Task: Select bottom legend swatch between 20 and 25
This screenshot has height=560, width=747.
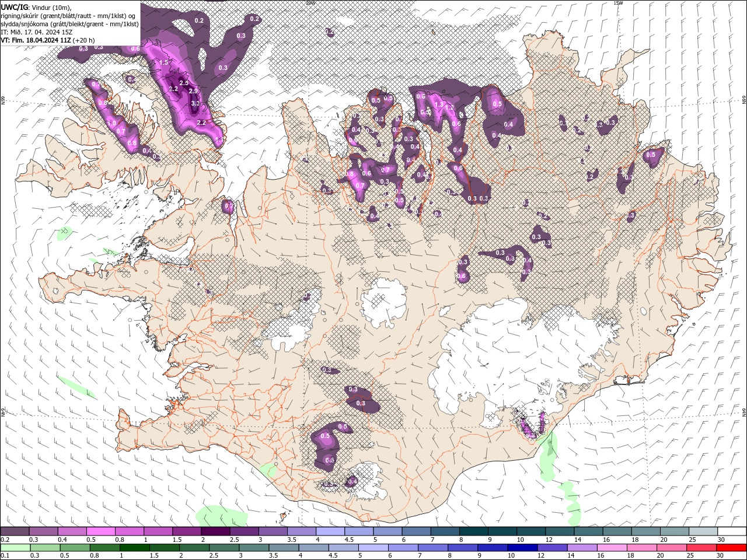Action: tap(671, 547)
